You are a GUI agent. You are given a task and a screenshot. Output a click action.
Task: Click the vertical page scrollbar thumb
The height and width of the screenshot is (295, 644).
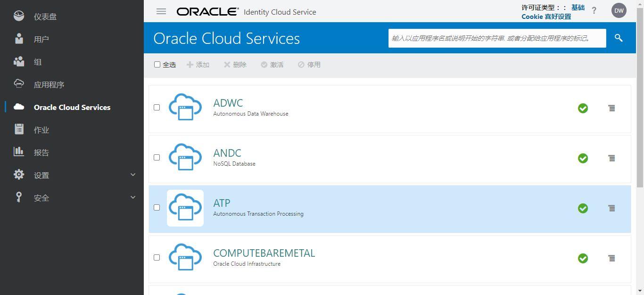pyautogui.click(x=640, y=97)
